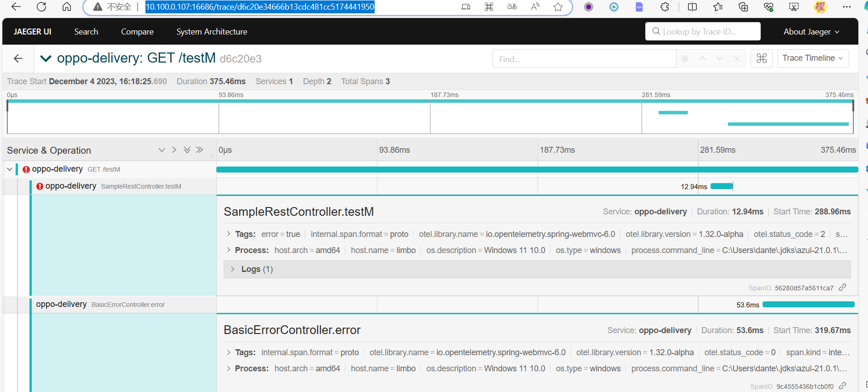The width and height of the screenshot is (868, 392).
Task: Locate matching spans via focus icon
Action: [685, 58]
